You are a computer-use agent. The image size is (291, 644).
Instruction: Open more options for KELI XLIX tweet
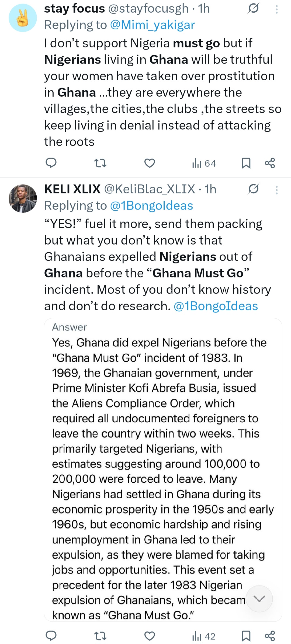[x=276, y=190]
